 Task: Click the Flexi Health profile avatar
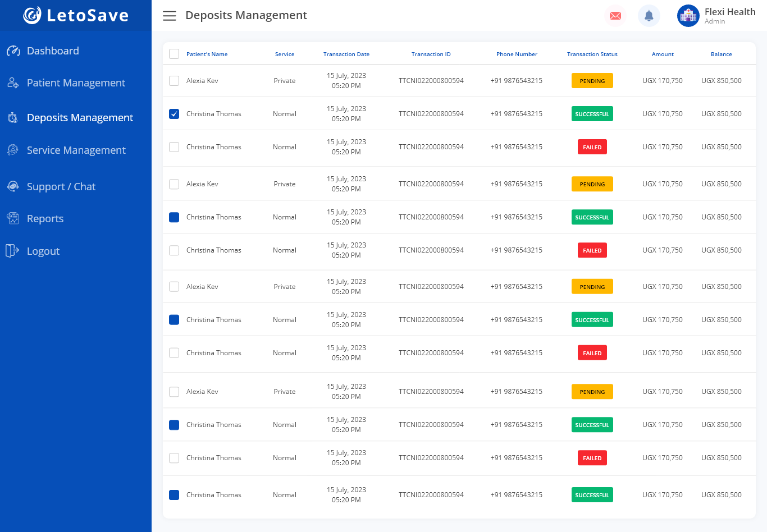point(688,16)
